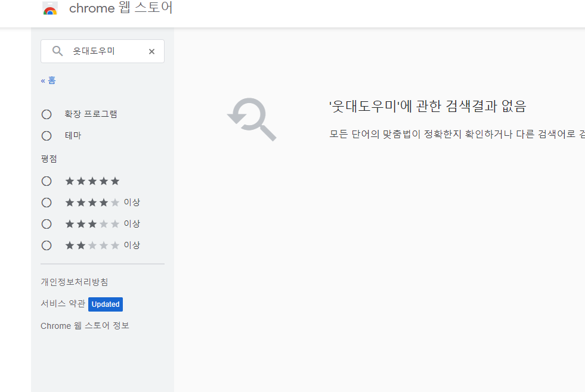Filter by the five-star rating option

47,181
